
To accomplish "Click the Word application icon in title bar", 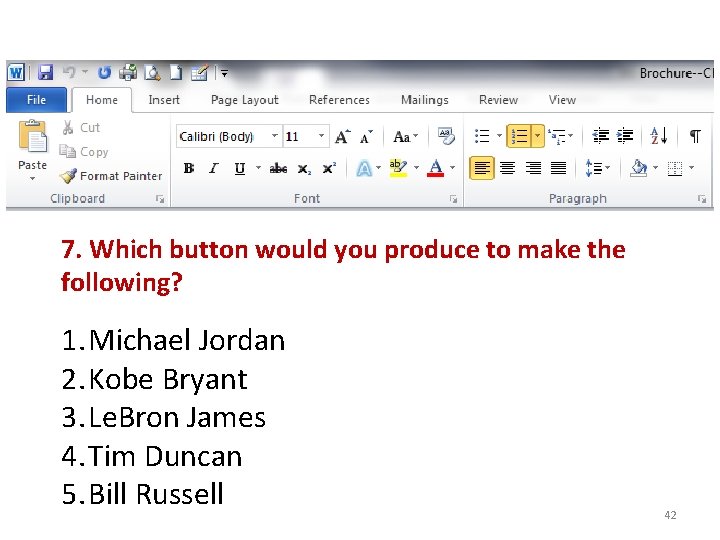I will click(x=16, y=72).
